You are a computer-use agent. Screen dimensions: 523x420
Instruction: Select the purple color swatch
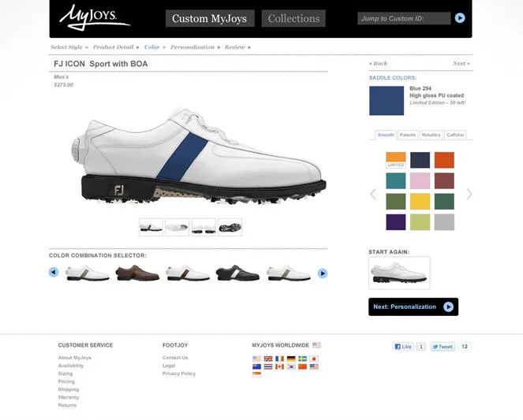pos(396,222)
